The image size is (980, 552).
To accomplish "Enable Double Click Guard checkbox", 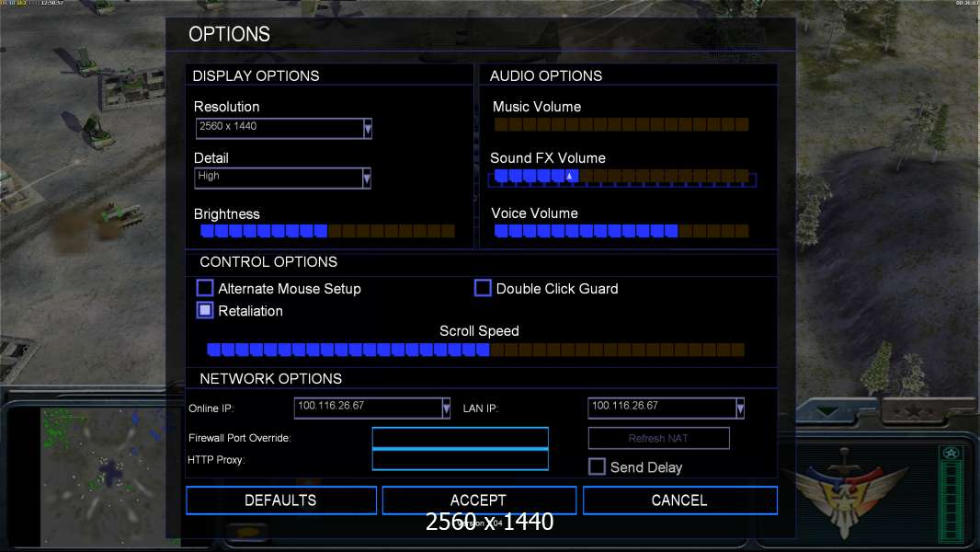I will point(483,288).
